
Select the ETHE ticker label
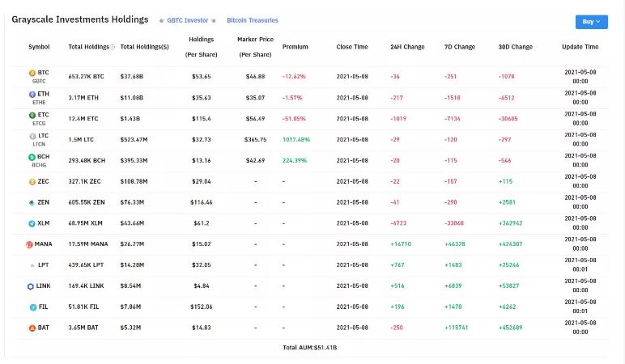tap(39, 103)
